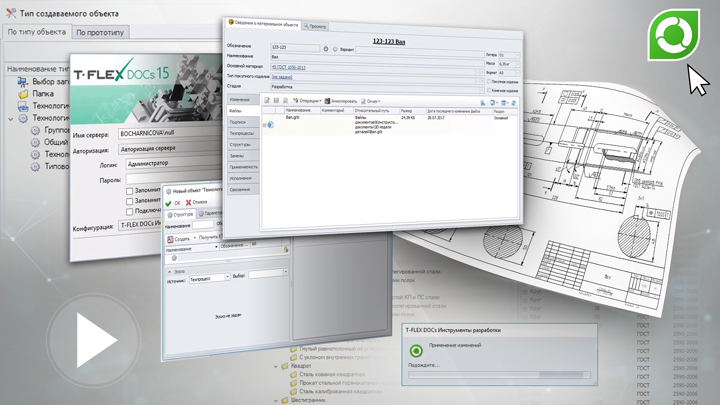Open the «45 ГОСТ 1050-2013» material link

coord(289,67)
